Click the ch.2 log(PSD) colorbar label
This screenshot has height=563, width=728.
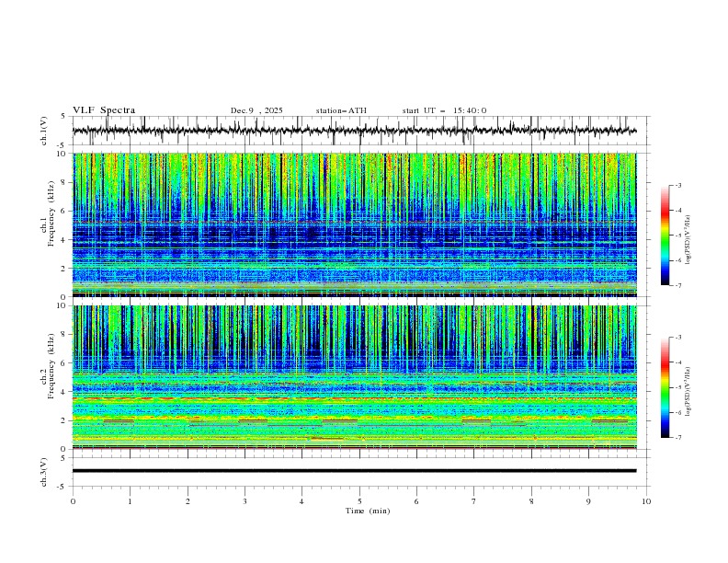pyautogui.click(x=688, y=392)
